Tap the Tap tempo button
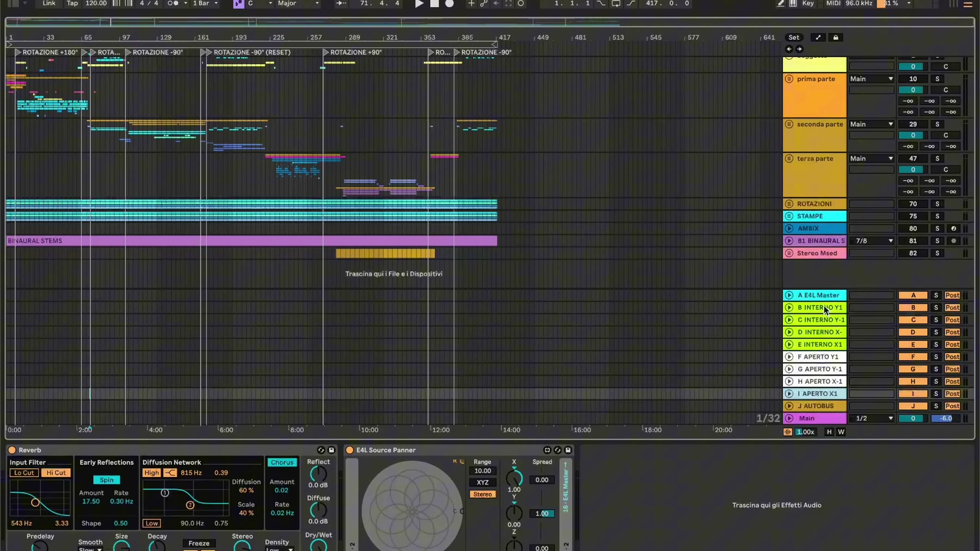 [72, 3]
